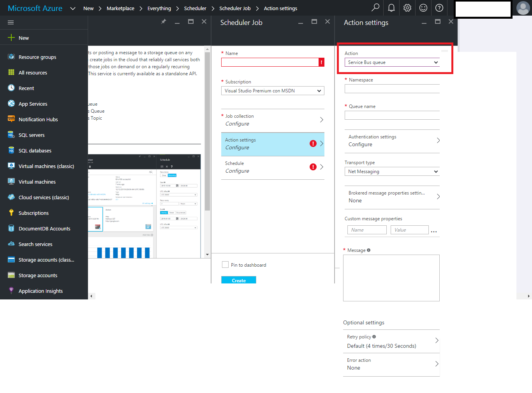
Task: Open Virtual machines in the sidebar
Action: (37, 182)
